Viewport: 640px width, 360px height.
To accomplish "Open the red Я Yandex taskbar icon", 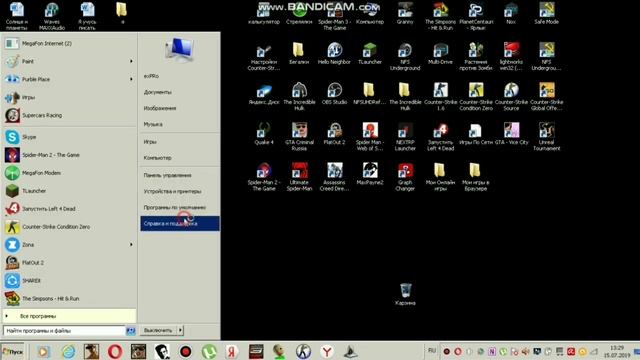I will pyautogui.click(x=232, y=351).
